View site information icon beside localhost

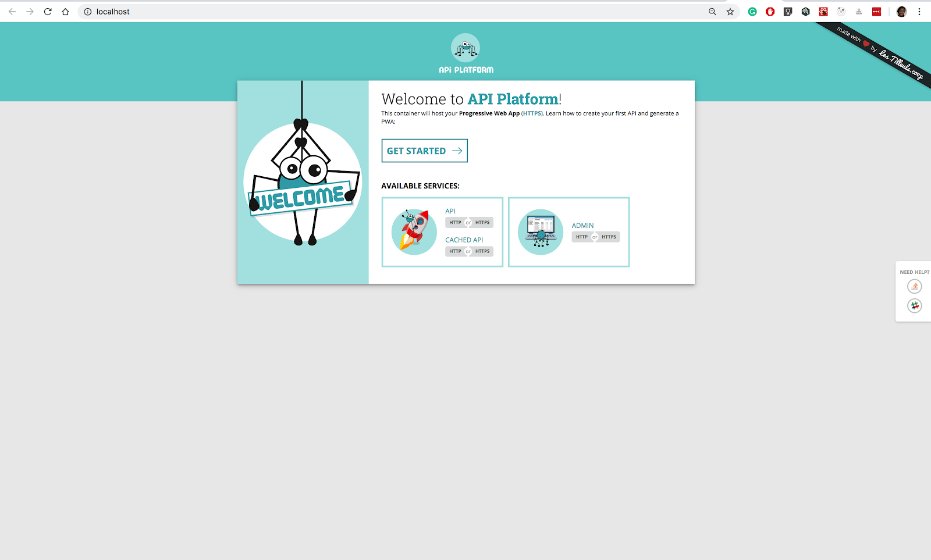point(88,12)
